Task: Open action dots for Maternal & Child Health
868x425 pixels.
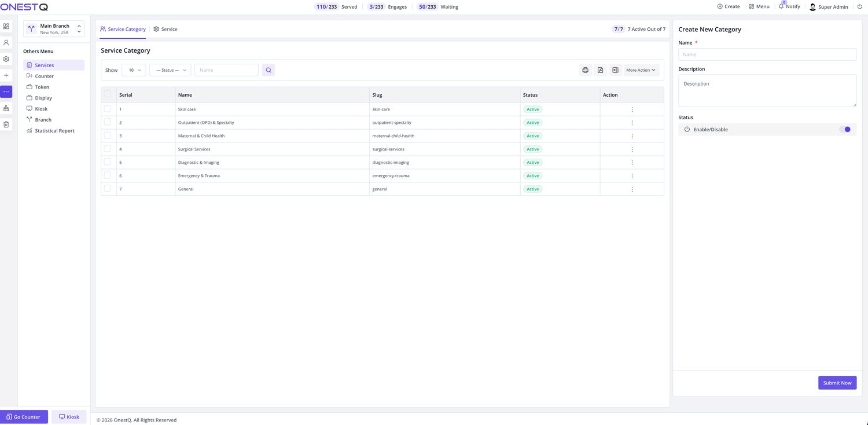Action: click(632, 136)
